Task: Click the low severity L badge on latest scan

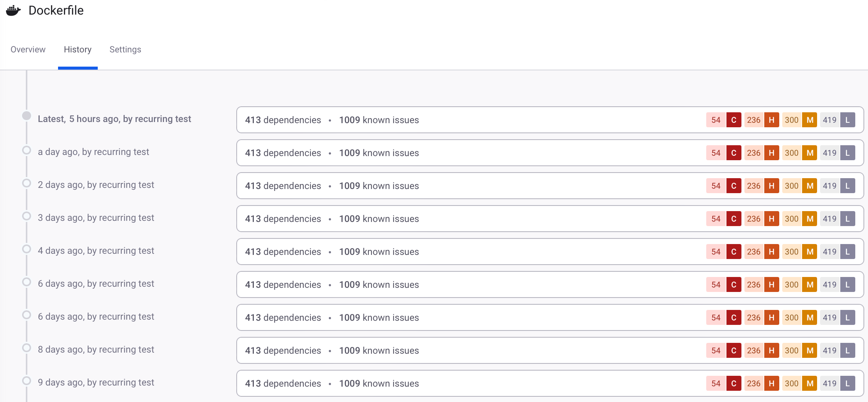Action: coord(848,120)
